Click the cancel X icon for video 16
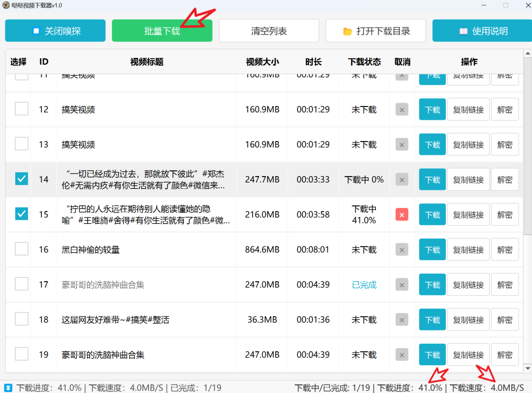532x393 pixels. coord(401,250)
